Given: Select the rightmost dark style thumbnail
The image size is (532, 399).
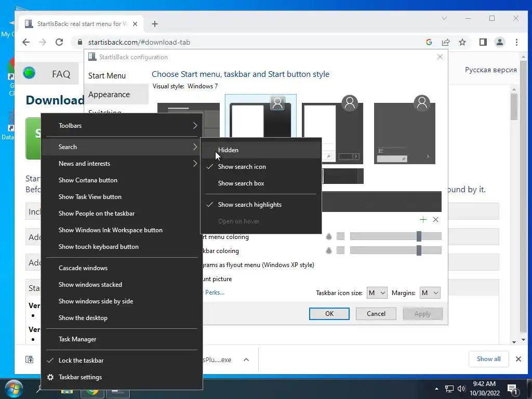Looking at the screenshot, I should 404,129.
